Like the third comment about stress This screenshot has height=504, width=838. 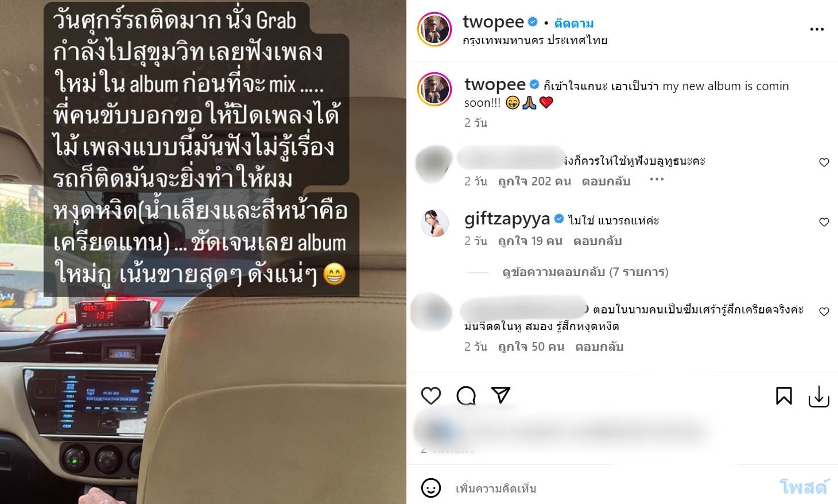[x=824, y=312]
